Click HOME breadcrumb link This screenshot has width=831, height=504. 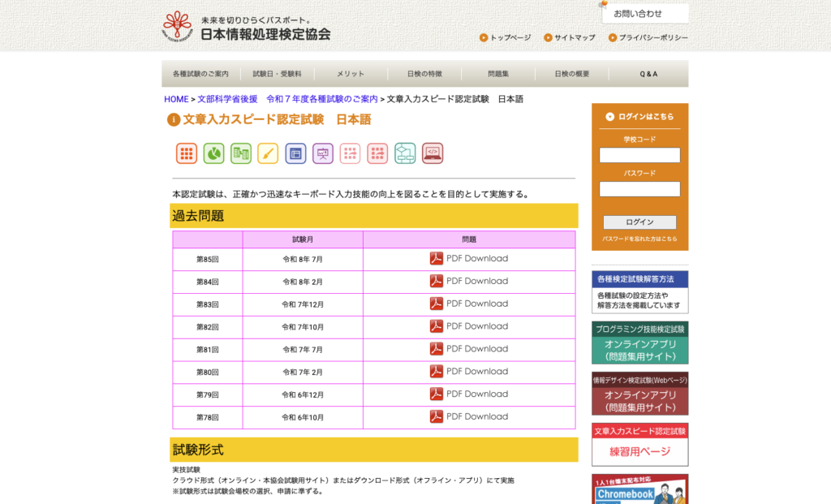pos(176,99)
